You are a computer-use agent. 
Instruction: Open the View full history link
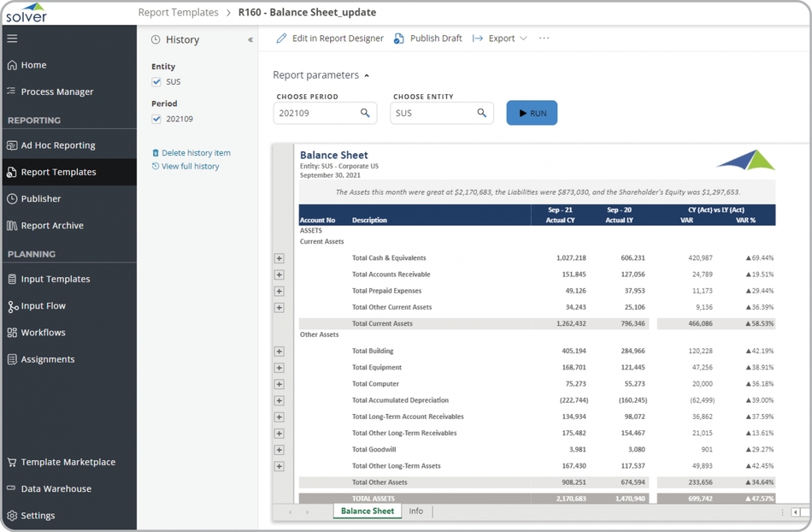click(190, 167)
